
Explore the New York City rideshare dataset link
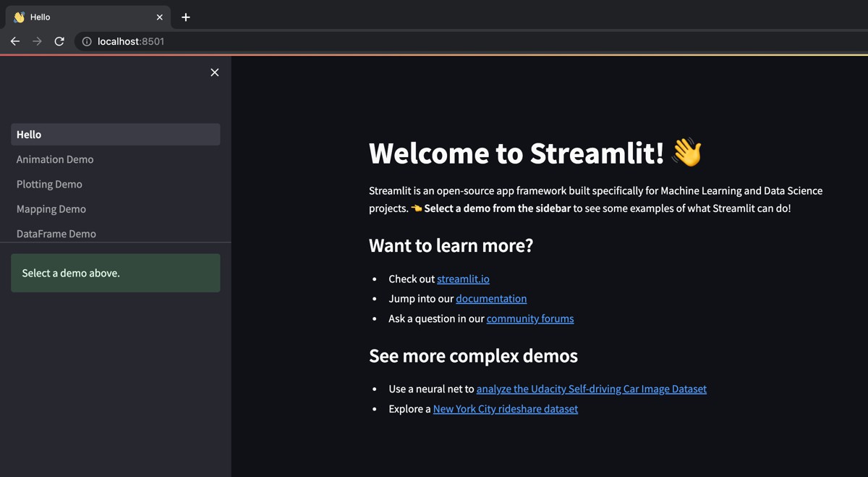tap(506, 409)
